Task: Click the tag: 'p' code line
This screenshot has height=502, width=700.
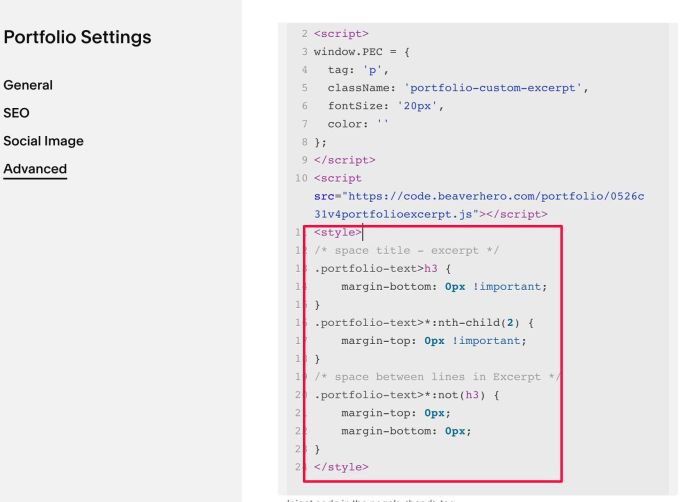Action: point(358,70)
